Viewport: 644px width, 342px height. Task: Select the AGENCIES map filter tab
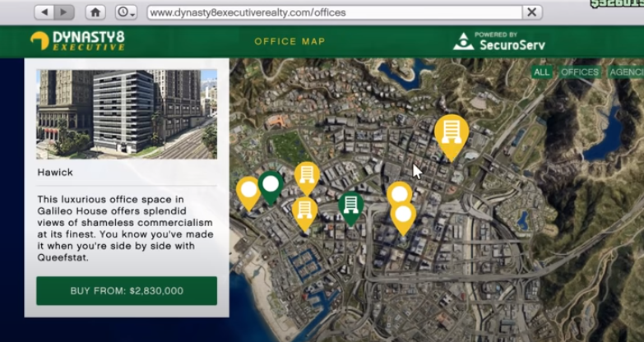pyautogui.click(x=626, y=72)
